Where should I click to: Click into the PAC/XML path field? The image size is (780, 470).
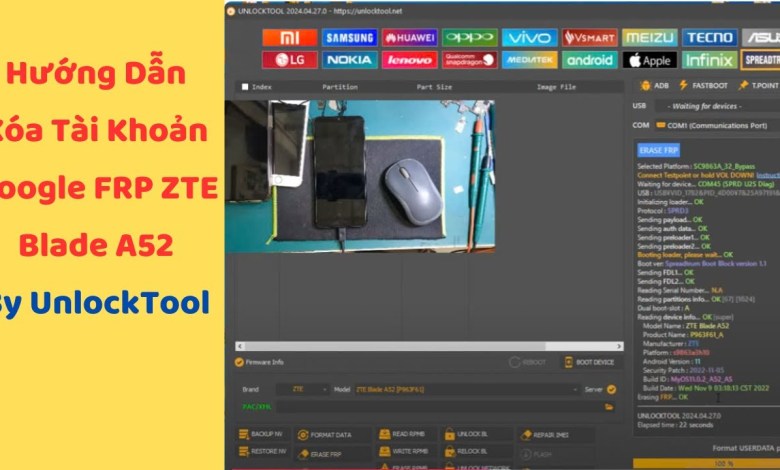(x=439, y=407)
